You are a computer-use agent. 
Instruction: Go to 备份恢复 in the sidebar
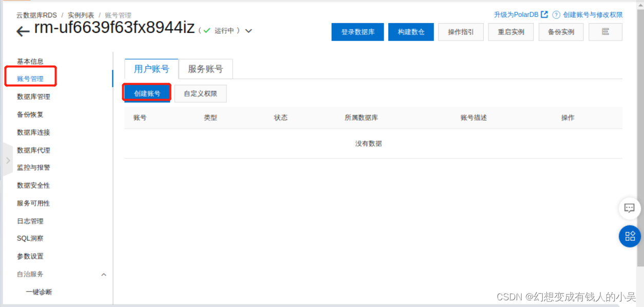(30, 114)
